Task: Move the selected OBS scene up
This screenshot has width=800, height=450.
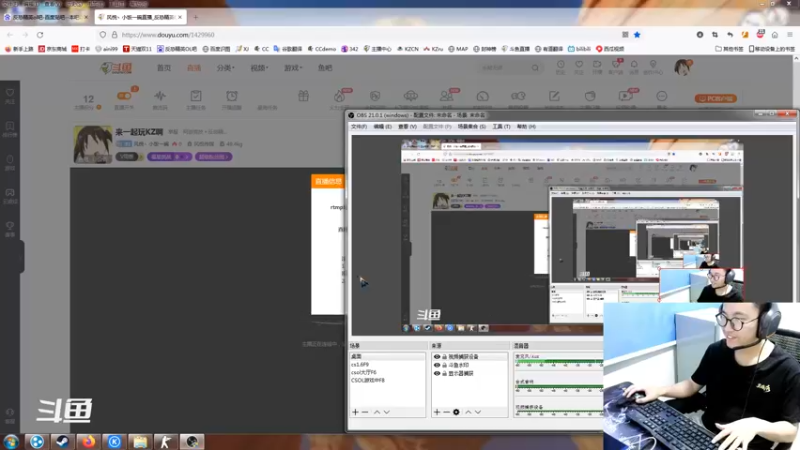Action: click(377, 412)
